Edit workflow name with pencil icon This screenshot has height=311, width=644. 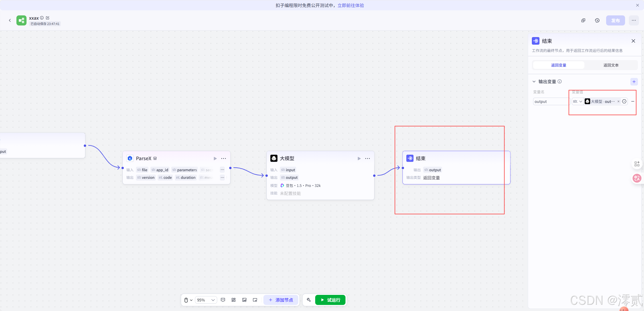(47, 18)
